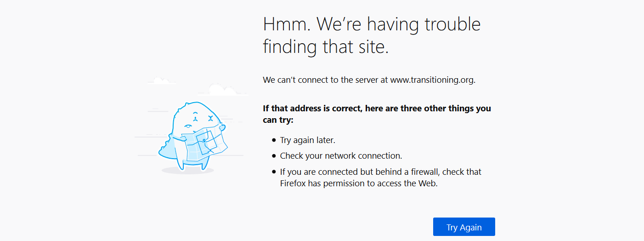The height and width of the screenshot is (241, 644).
Task: Click the "Check your network connection." suggestion
Action: coord(341,156)
